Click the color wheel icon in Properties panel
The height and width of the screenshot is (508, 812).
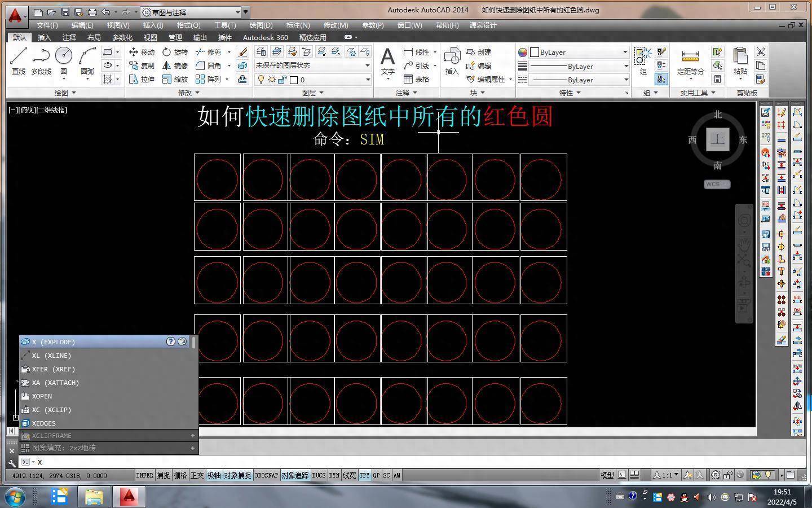523,52
